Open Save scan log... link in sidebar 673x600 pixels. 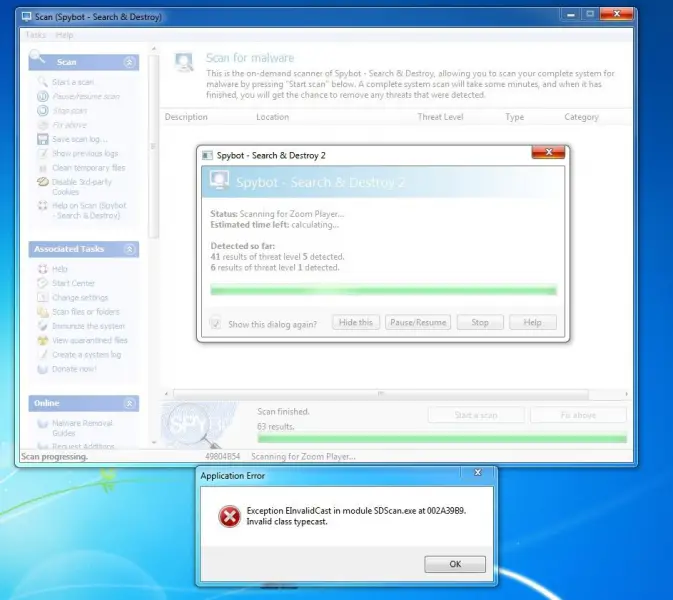pos(80,139)
